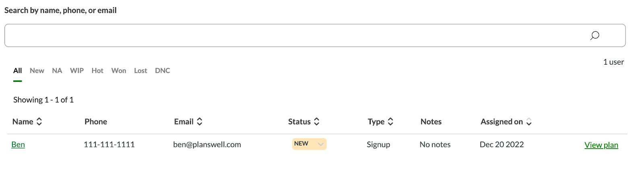
Task: Show the WIP leads tab
Action: [77, 71]
